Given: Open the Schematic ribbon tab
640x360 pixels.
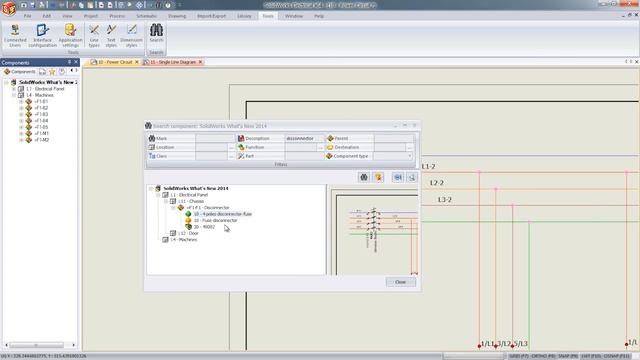Looking at the screenshot, I should click(147, 16).
